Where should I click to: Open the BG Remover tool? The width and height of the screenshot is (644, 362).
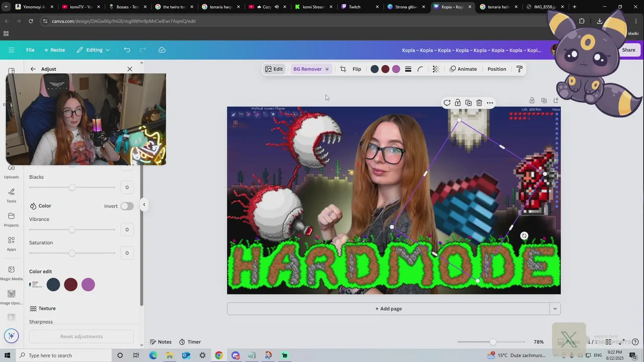point(310,69)
